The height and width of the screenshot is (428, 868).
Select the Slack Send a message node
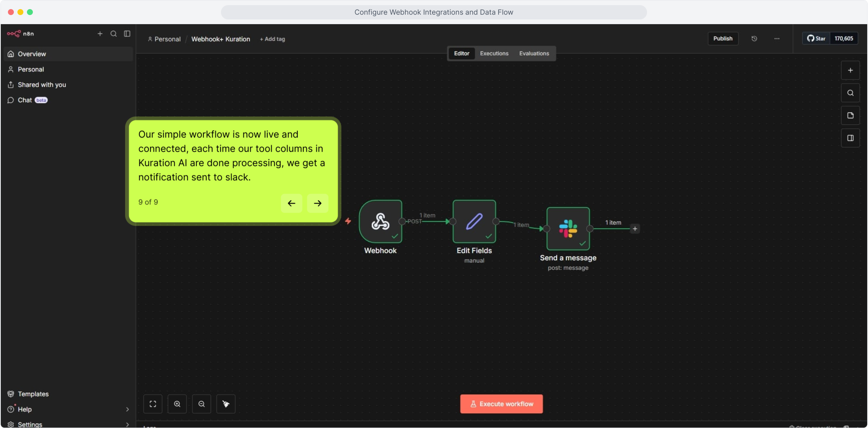coord(568,229)
